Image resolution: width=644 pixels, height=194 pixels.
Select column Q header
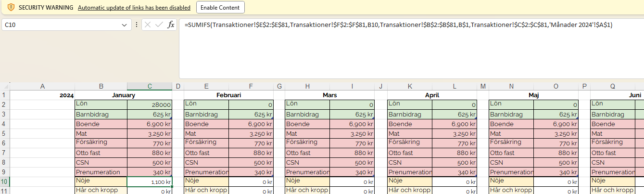(x=612, y=86)
